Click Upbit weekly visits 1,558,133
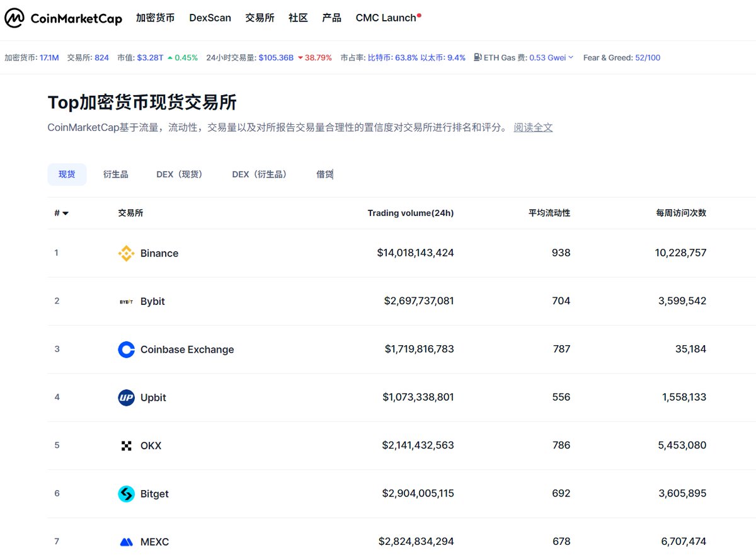Viewport: 756px width, 560px height. point(684,397)
